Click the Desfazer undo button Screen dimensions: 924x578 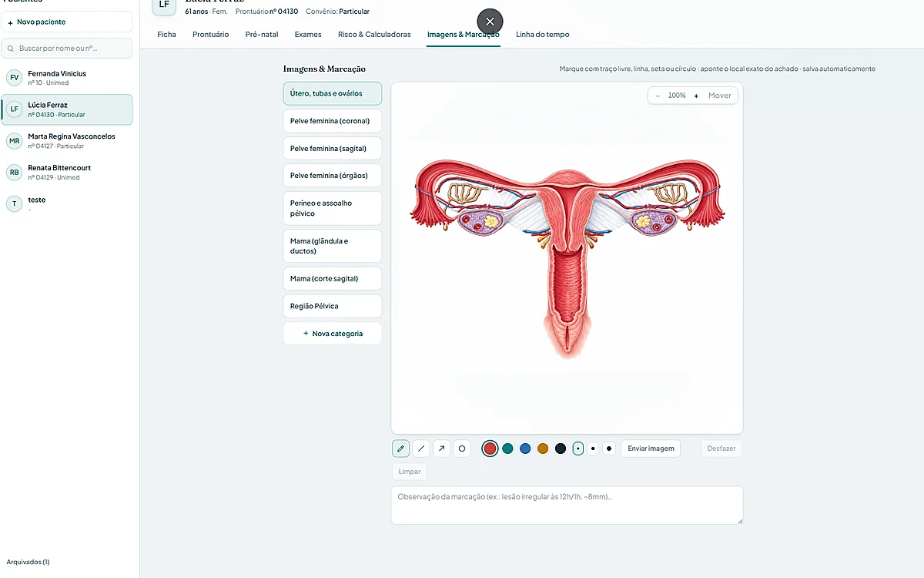[721, 449]
